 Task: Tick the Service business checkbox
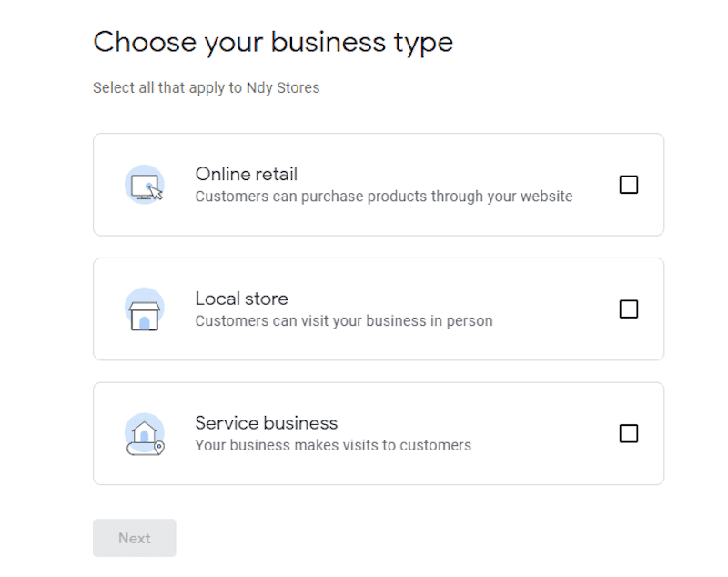coord(628,433)
